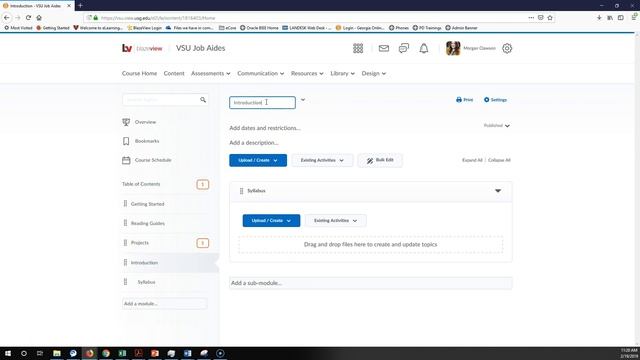Open a new browser tab

[x=80, y=6]
